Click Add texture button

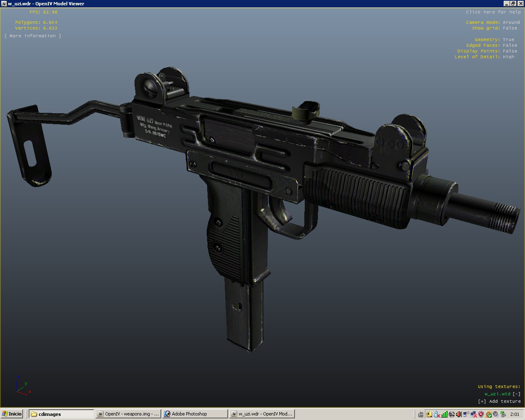(x=499, y=402)
